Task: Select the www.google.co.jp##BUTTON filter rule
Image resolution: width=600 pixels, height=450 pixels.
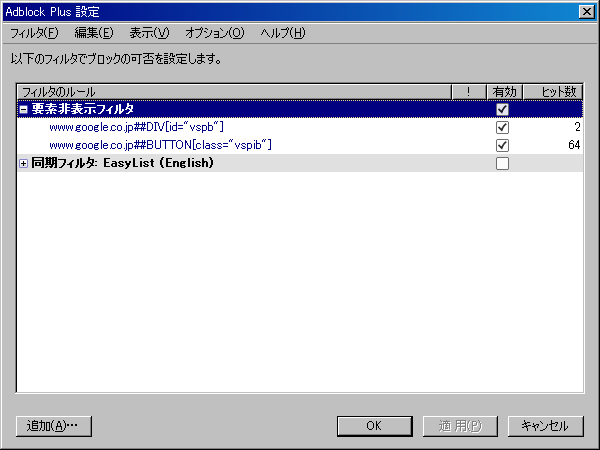Action: click(x=160, y=145)
